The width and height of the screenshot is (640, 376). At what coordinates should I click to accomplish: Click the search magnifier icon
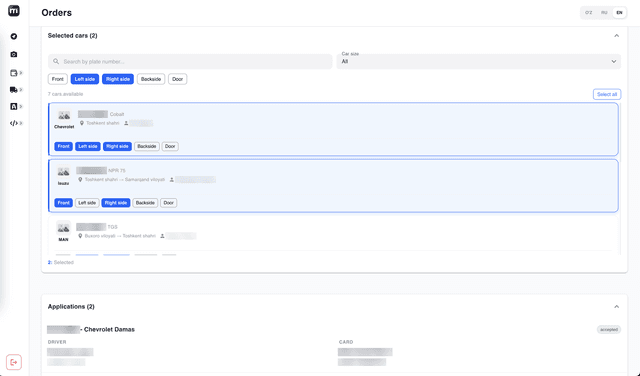pyautogui.click(x=56, y=62)
